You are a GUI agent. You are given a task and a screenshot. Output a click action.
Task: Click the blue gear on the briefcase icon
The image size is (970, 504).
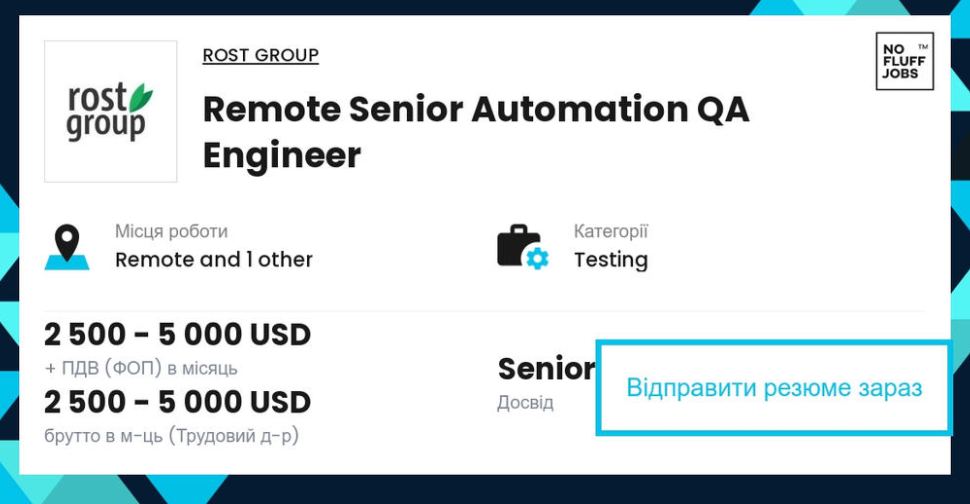537,258
